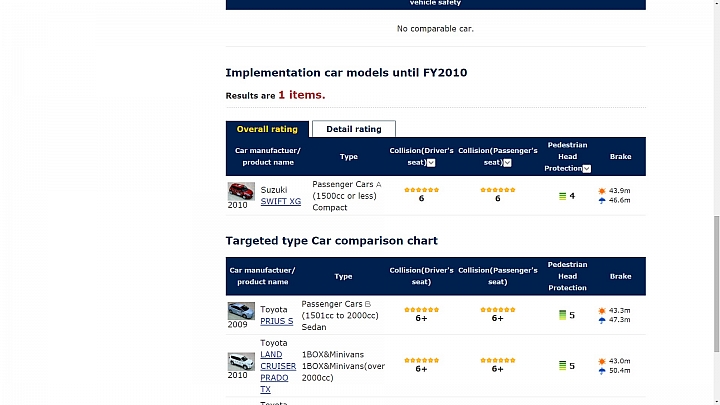The height and width of the screenshot is (405, 720).
Task: Click the Prius dry brake sun icon
Action: pyautogui.click(x=602, y=311)
